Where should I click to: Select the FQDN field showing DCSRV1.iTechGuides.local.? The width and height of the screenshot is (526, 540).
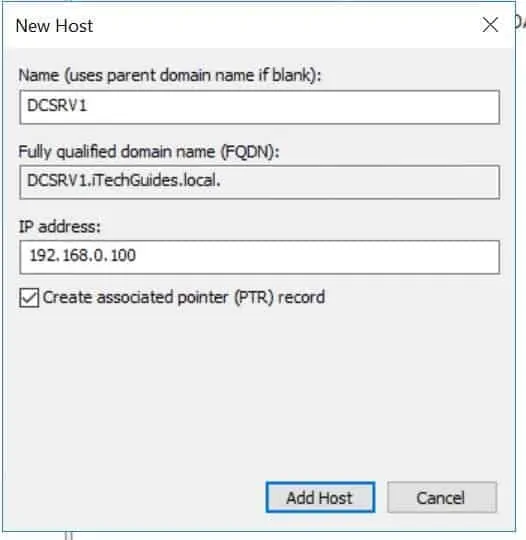260,182
